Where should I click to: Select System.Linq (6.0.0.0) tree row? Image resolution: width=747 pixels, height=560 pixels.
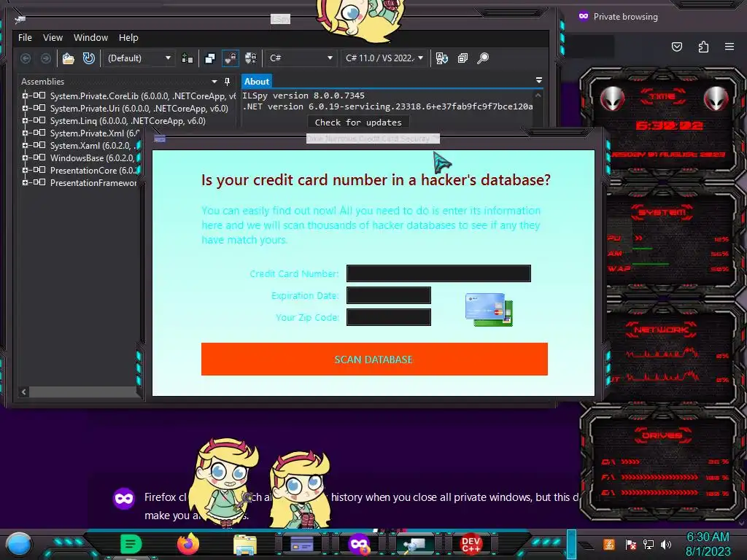(x=128, y=121)
